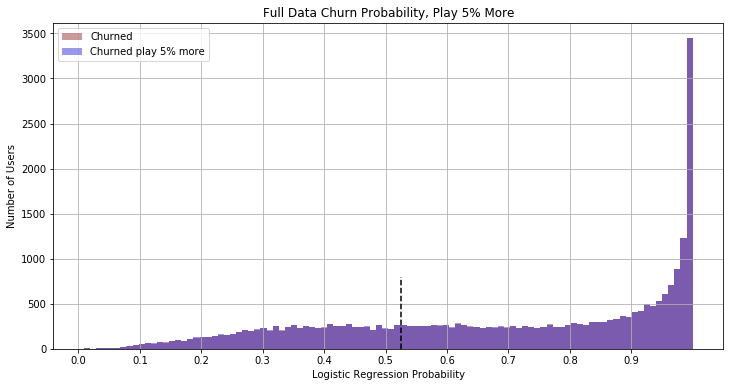The height and width of the screenshot is (387, 730).
Task: Click the x-axis tick label 0.5
Action: (x=385, y=360)
